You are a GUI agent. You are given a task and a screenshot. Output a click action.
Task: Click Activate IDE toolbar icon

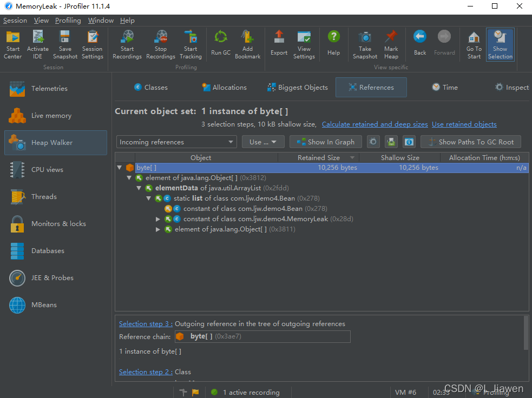coord(38,45)
